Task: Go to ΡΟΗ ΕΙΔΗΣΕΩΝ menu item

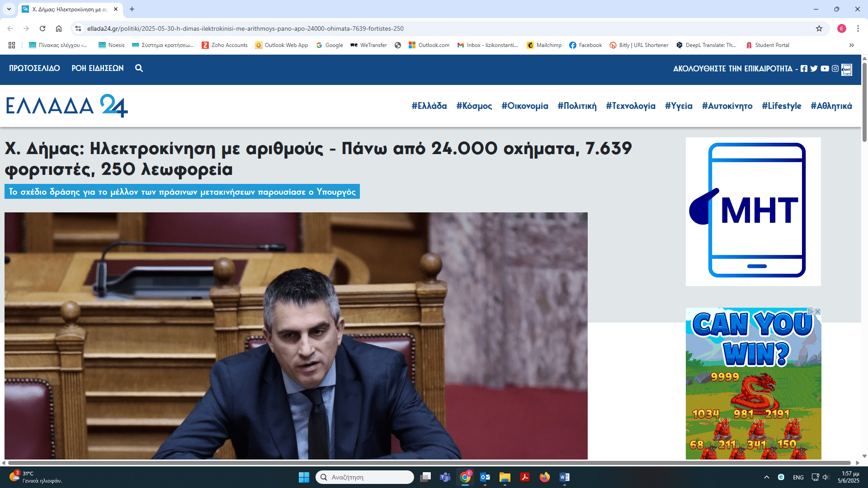Action: click(97, 68)
